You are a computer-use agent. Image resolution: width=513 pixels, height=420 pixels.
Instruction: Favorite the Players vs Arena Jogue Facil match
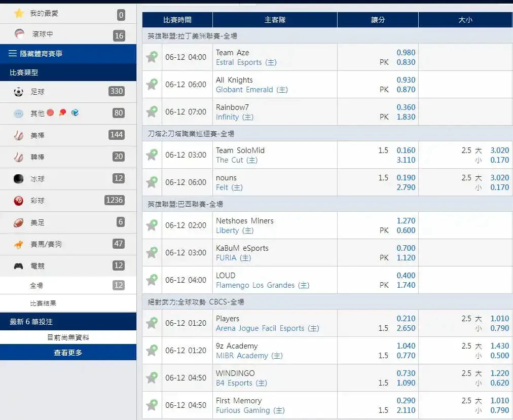pyautogui.click(x=152, y=323)
